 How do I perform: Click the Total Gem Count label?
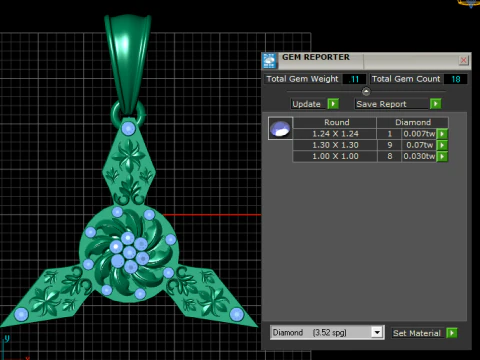(406, 79)
